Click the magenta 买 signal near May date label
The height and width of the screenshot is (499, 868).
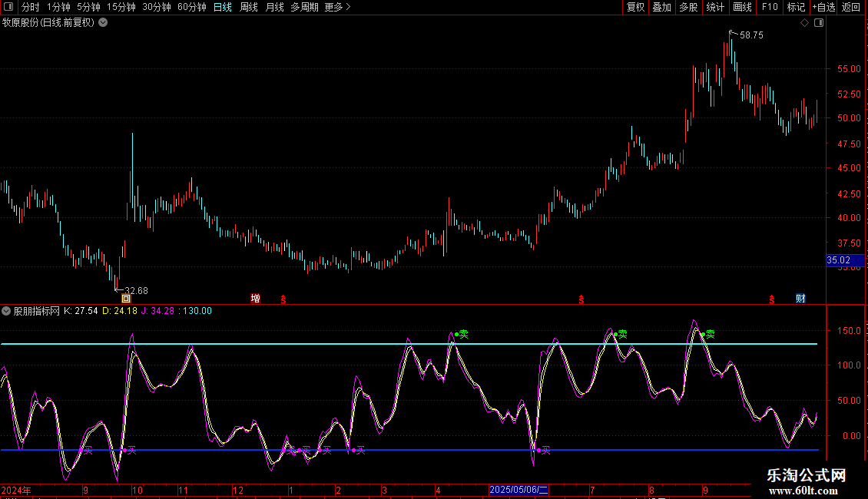point(545,450)
